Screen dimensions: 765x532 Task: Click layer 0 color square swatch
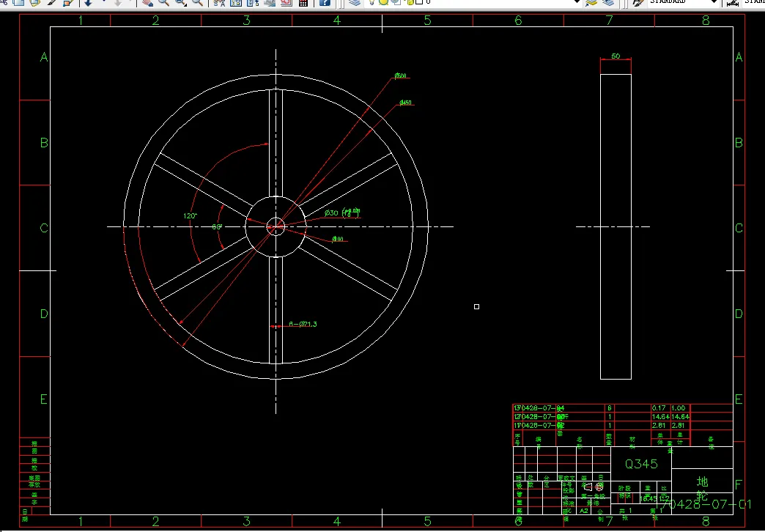(418, 3)
